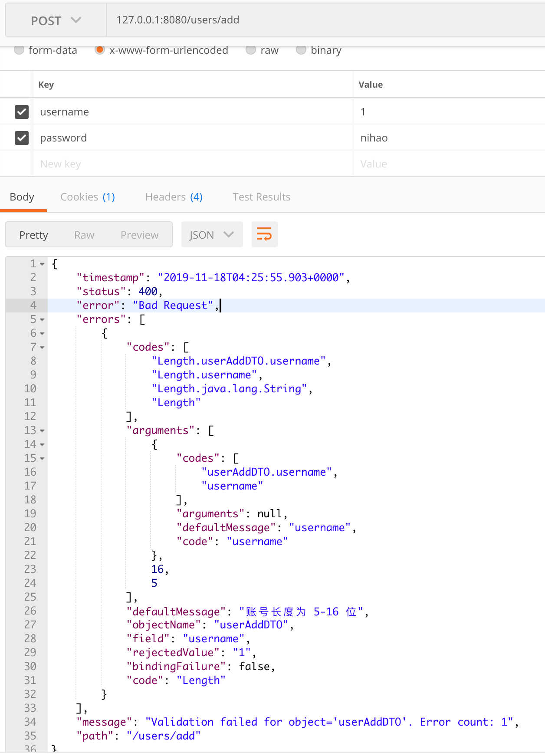
Task: Uncheck the username parameter checkbox
Action: 22,112
